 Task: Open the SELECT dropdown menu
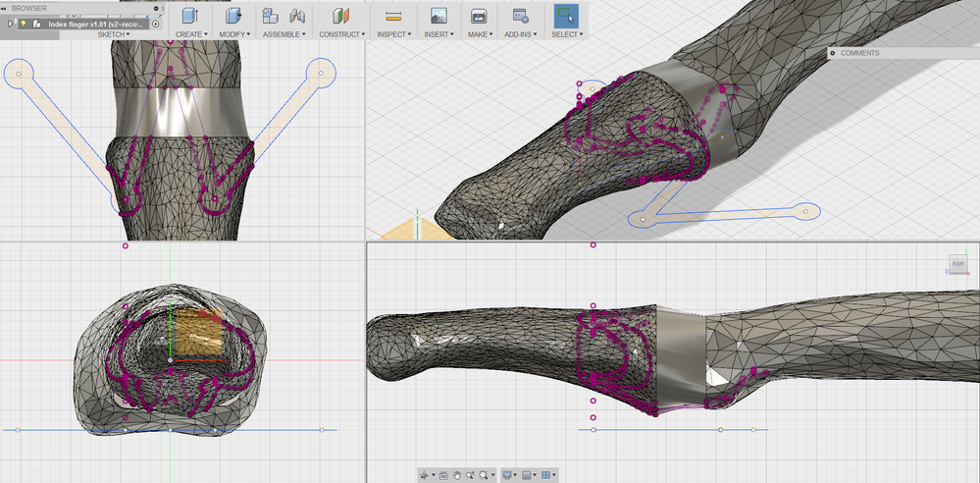[x=567, y=34]
